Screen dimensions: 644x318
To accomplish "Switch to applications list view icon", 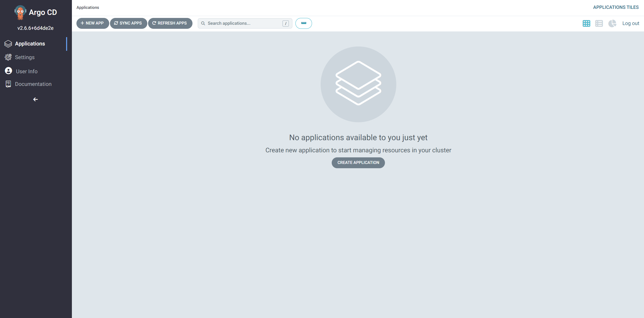I will [x=599, y=23].
